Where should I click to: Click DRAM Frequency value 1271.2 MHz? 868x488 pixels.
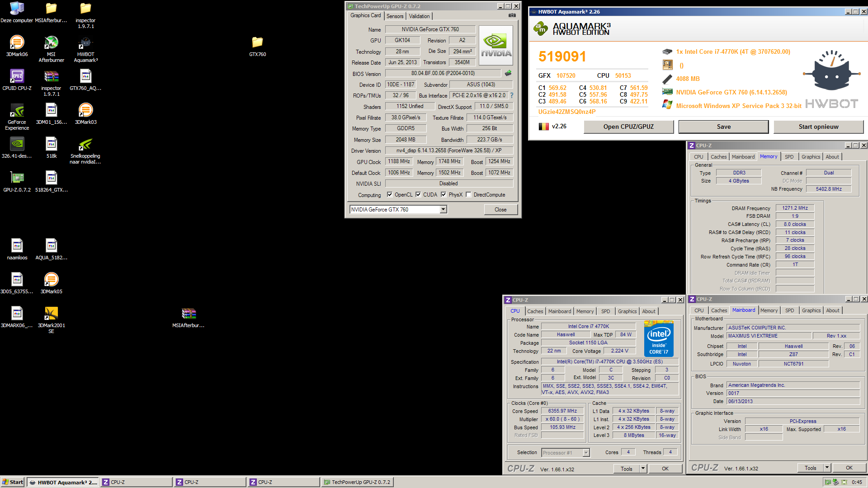coord(795,208)
